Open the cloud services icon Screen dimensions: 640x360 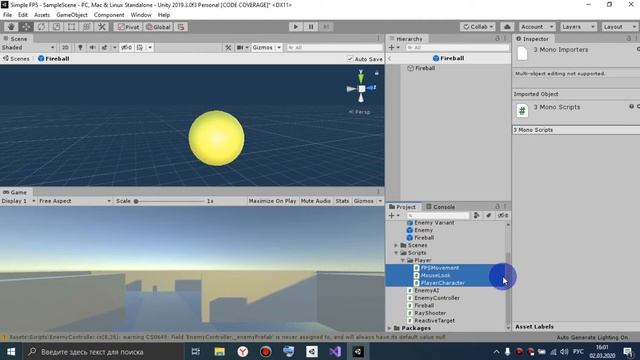(507, 27)
